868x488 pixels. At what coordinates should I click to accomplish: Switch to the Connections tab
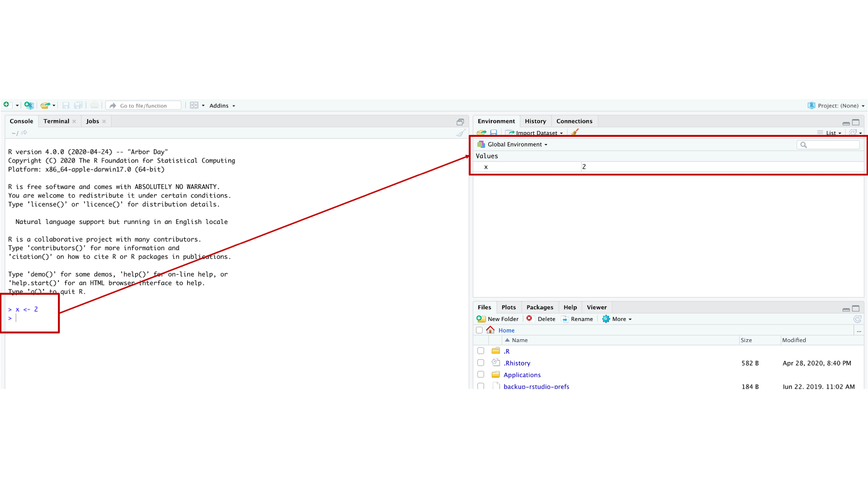pos(574,121)
